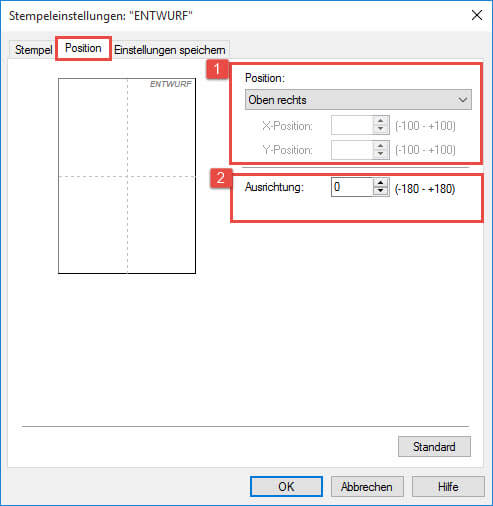Cancel with the Abbrechen button
Image resolution: width=493 pixels, height=506 pixels.
tap(367, 487)
